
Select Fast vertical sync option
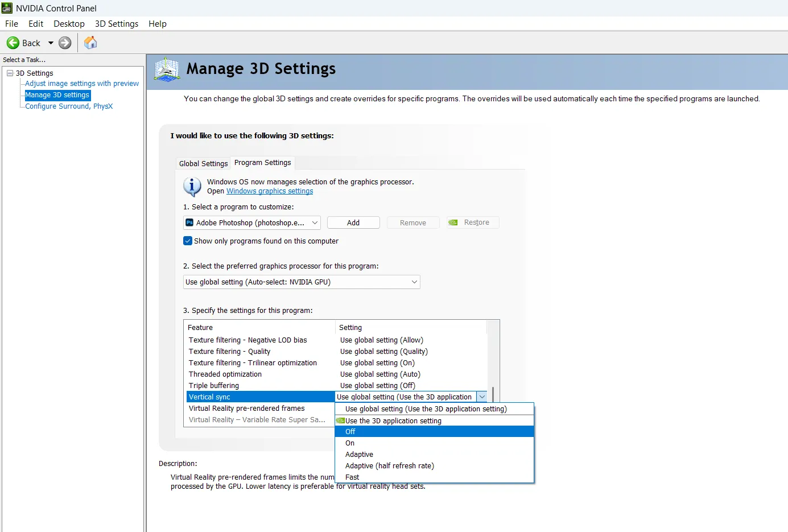[435, 477]
